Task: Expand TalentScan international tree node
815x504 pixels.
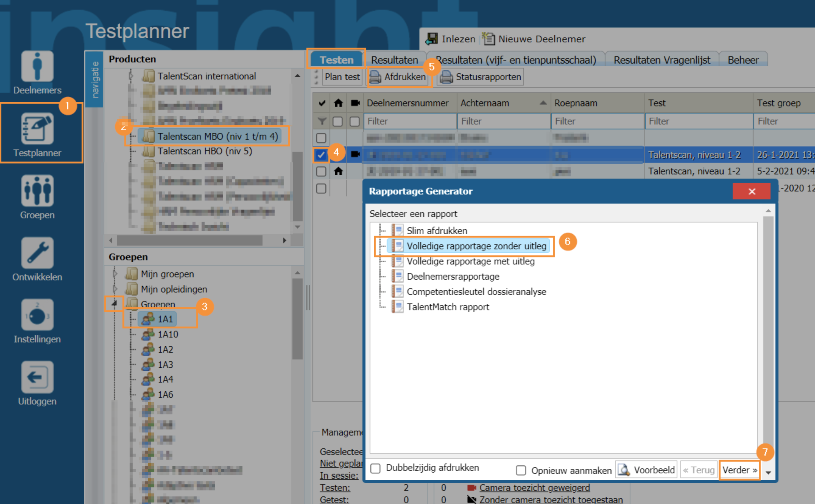Action: [x=131, y=76]
